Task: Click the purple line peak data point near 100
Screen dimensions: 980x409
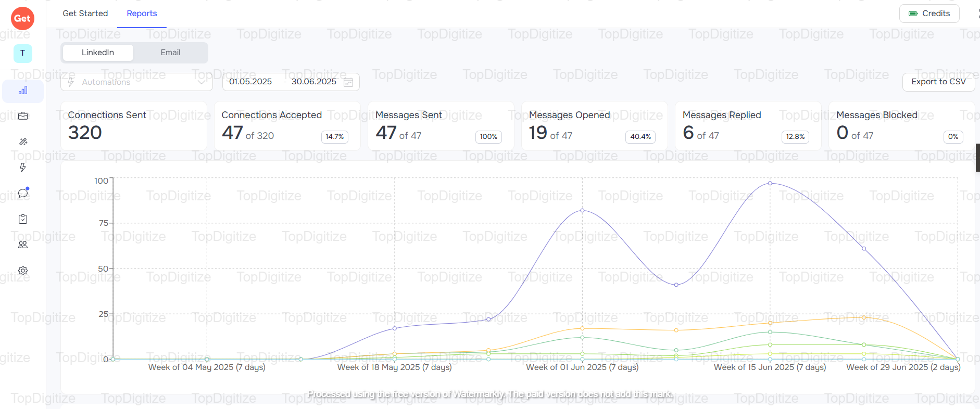Action: [770, 183]
